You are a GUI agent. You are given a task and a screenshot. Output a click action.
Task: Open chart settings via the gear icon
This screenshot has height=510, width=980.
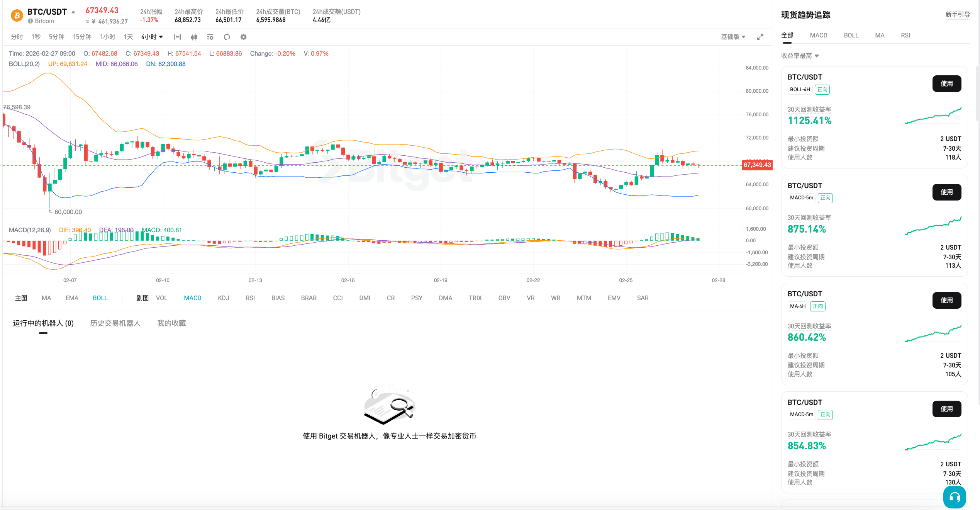click(x=243, y=37)
